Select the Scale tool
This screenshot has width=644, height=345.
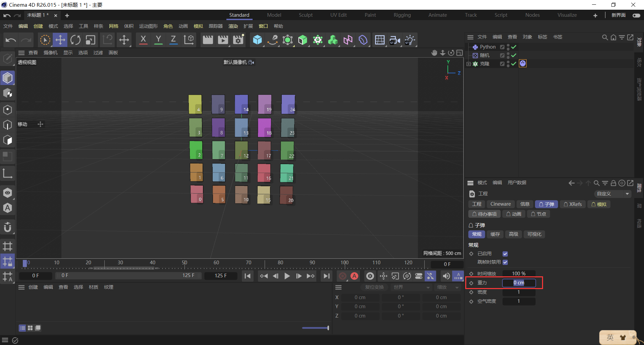[x=91, y=40]
